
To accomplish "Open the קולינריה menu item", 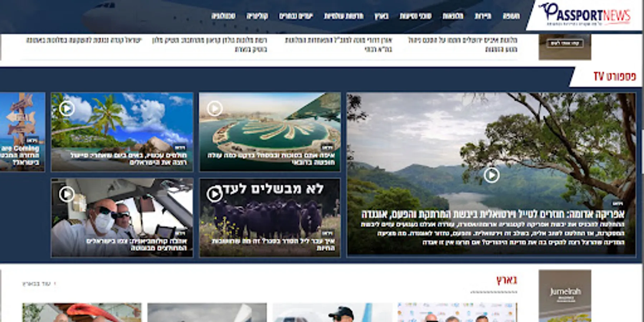I will 257,16.
